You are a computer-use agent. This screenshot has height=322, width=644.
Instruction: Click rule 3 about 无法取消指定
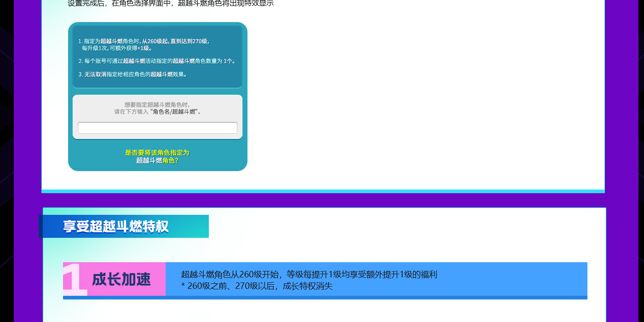[x=132, y=74]
